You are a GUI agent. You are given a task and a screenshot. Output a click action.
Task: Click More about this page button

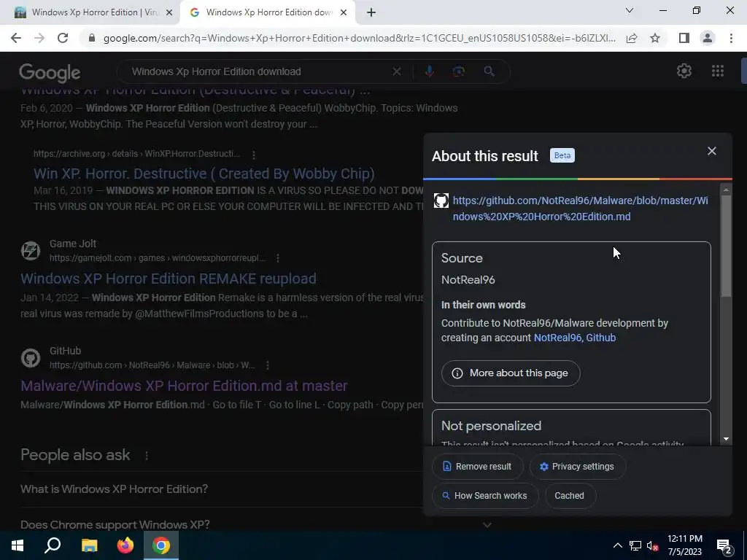511,373
